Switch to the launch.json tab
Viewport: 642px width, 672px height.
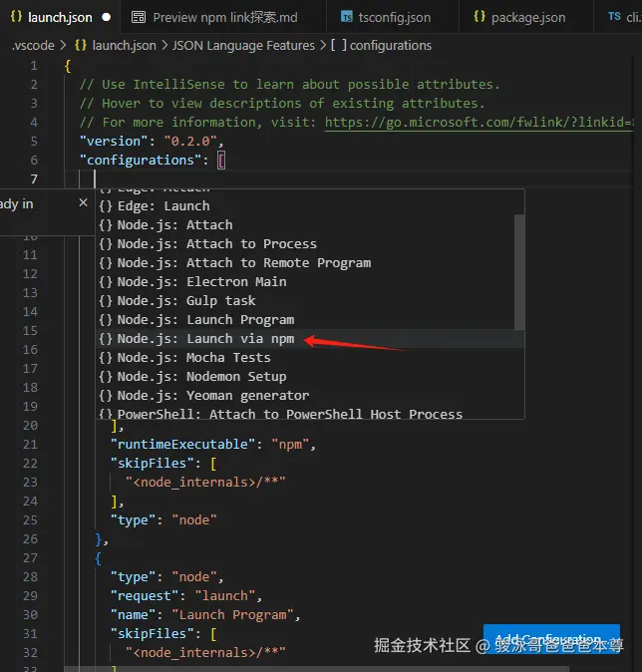point(60,17)
